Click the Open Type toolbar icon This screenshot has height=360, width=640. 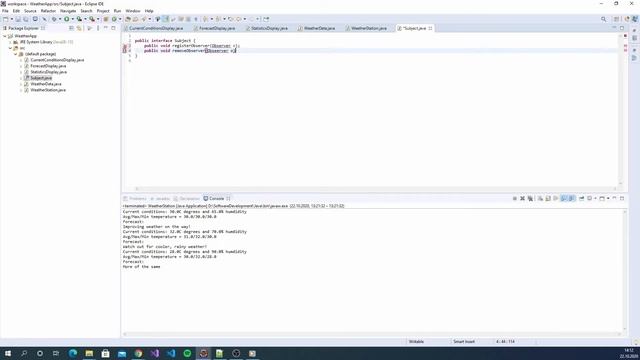point(128,19)
